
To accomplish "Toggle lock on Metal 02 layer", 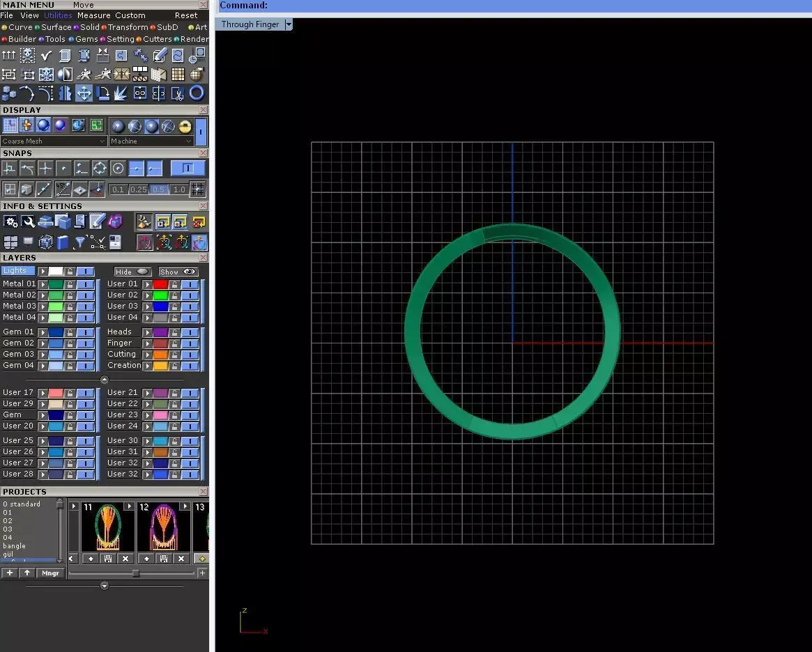I will click(x=70, y=295).
